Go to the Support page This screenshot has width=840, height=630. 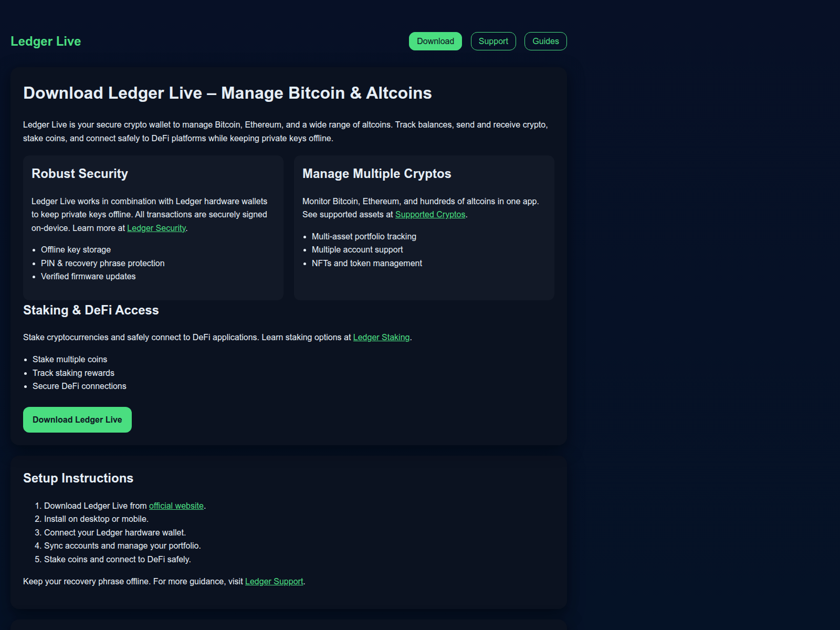(x=493, y=41)
